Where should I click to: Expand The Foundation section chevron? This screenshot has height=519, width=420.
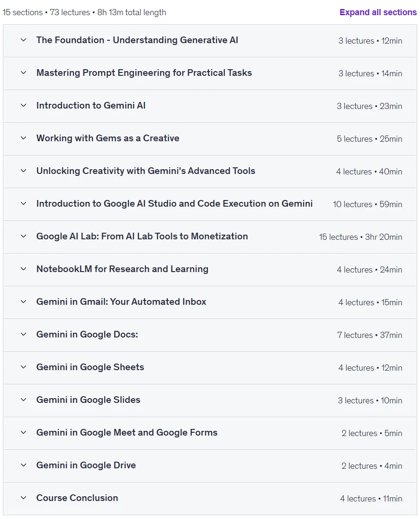[x=24, y=40]
